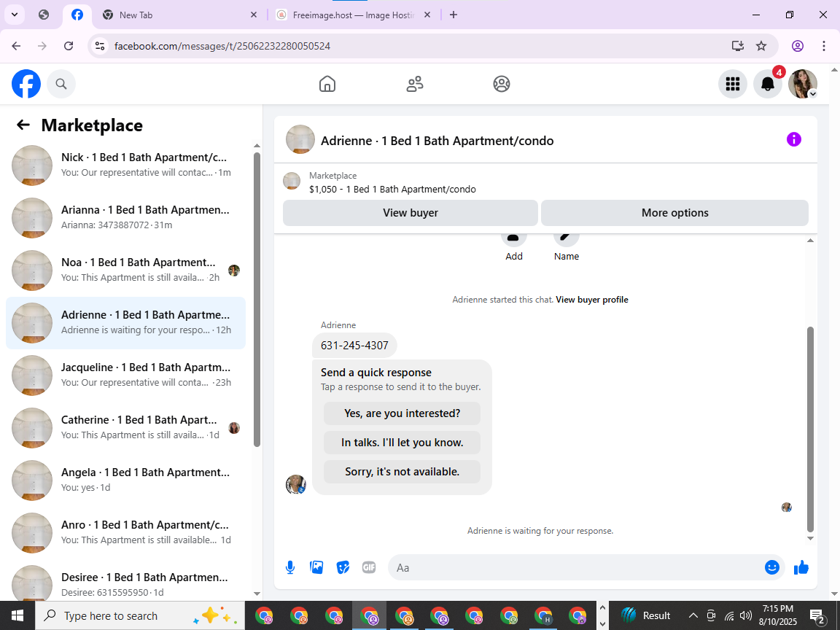Open View buyer profile link

point(592,300)
